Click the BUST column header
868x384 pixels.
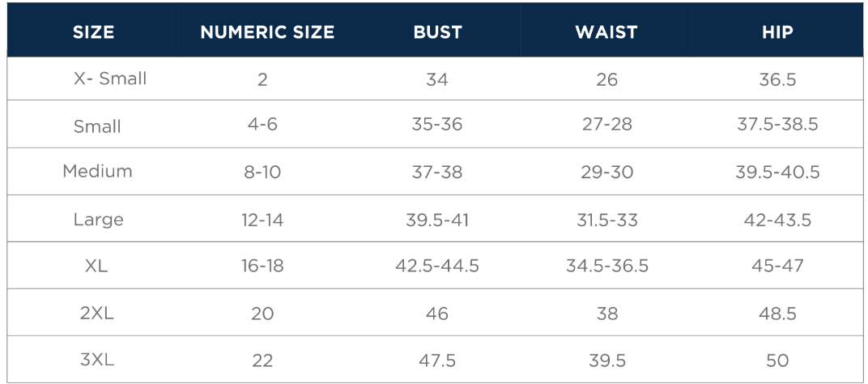click(437, 32)
